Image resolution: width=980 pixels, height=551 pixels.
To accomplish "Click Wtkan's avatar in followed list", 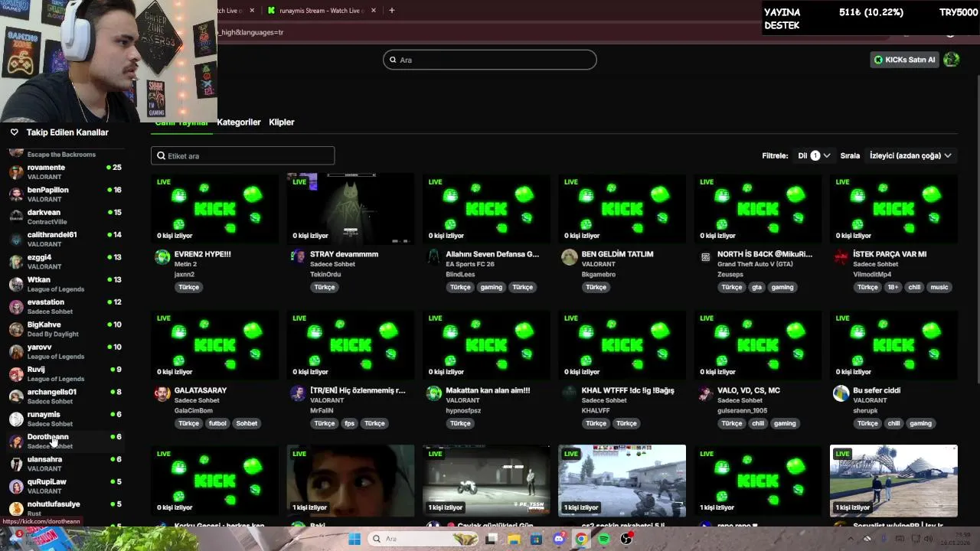I will 16,284.
